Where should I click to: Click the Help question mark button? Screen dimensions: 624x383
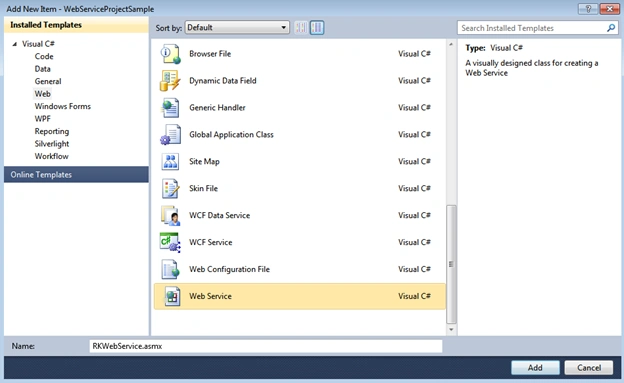pos(589,8)
